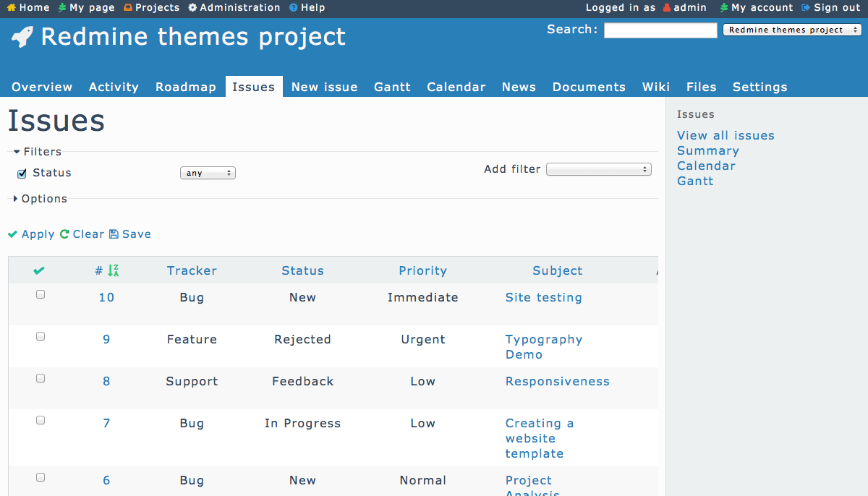Open issue number 7 link
This screenshot has height=496, width=868.
tap(106, 423)
